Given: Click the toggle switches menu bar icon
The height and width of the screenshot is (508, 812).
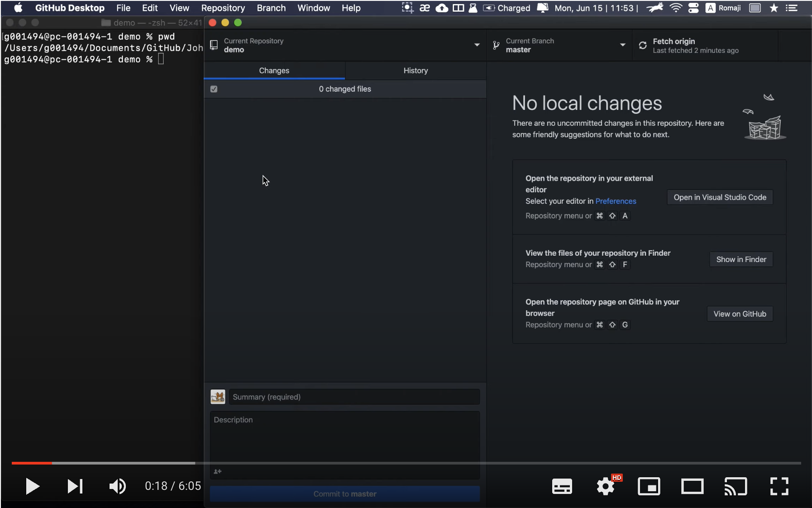Looking at the screenshot, I should point(693,8).
